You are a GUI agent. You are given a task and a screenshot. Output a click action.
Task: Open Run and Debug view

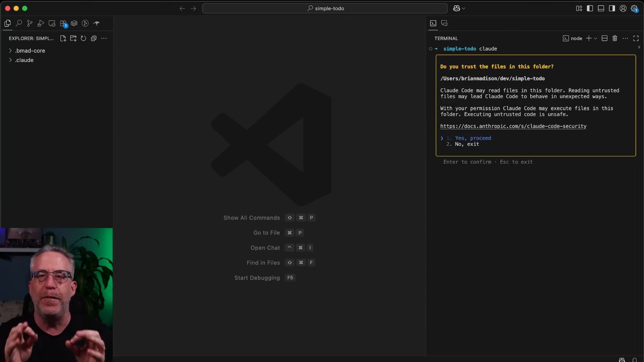(x=41, y=23)
